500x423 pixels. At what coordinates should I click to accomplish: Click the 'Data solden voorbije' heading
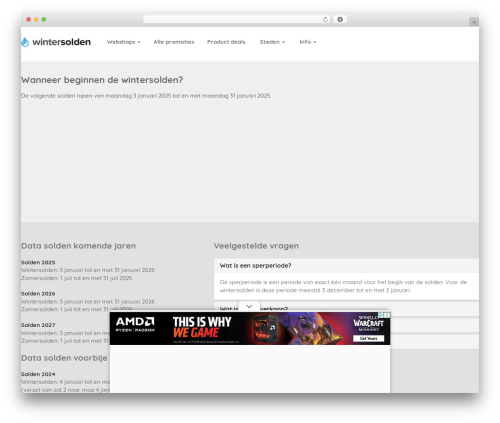coord(64,358)
